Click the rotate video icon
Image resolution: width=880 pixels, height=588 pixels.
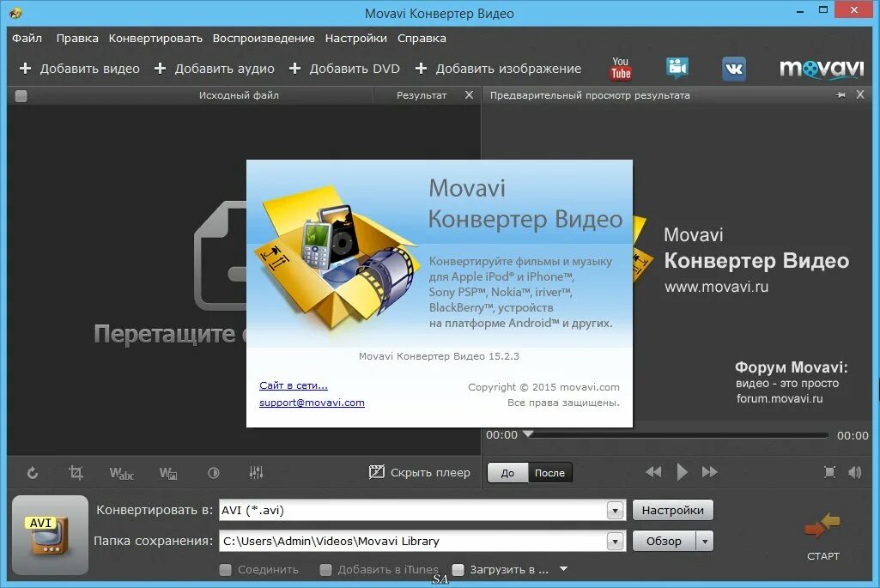[33, 473]
